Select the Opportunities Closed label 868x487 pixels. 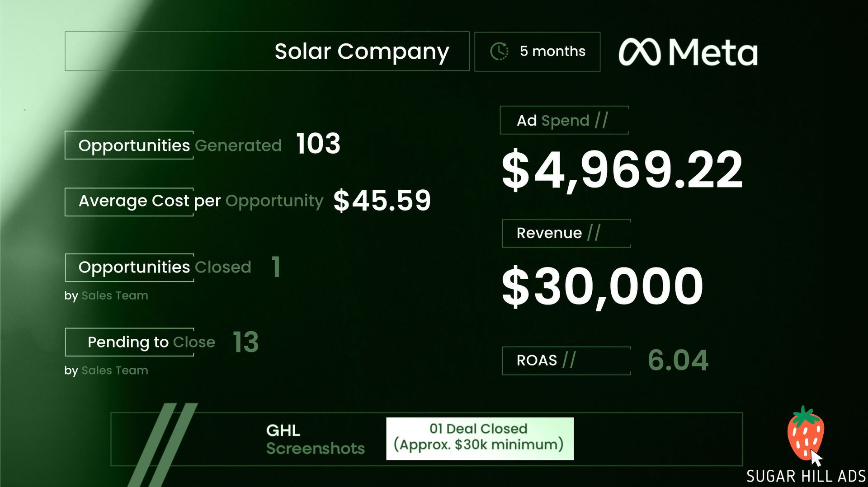click(x=165, y=267)
